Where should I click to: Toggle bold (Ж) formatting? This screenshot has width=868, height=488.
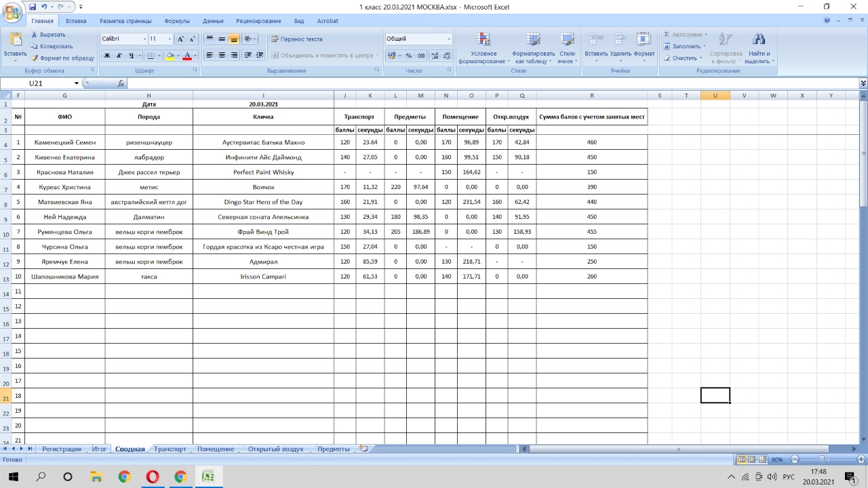[107, 56]
